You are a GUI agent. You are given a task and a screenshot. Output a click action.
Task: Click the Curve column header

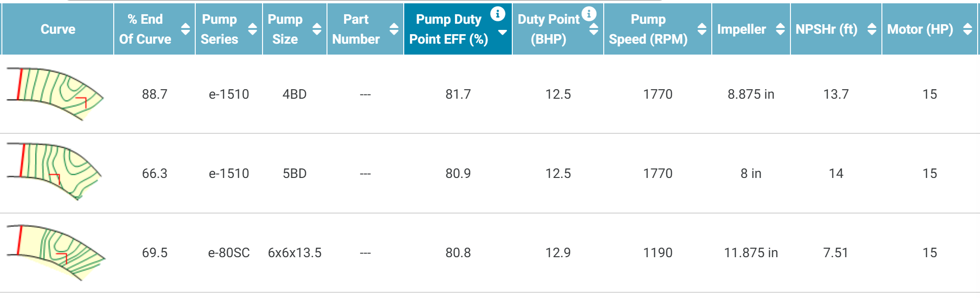coord(58,29)
